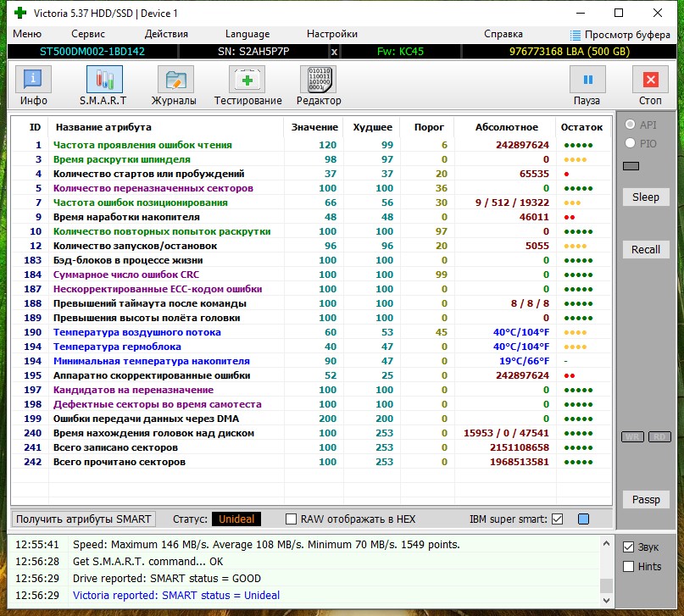Select row Количество стартов или пробуждений
This screenshot has width=684, height=616.
[311, 174]
